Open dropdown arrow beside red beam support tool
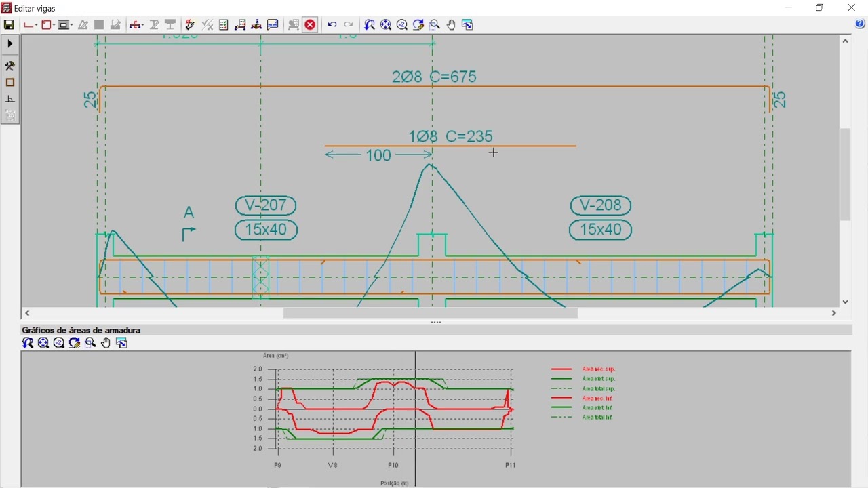Viewport: 868px width, 488px height. click(142, 26)
